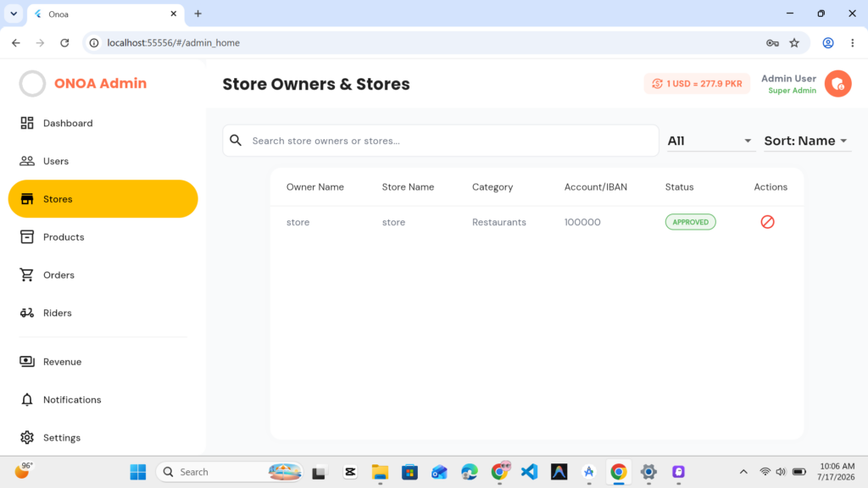Open Visual Studio Code from taskbar
The image size is (868, 488).
(529, 472)
